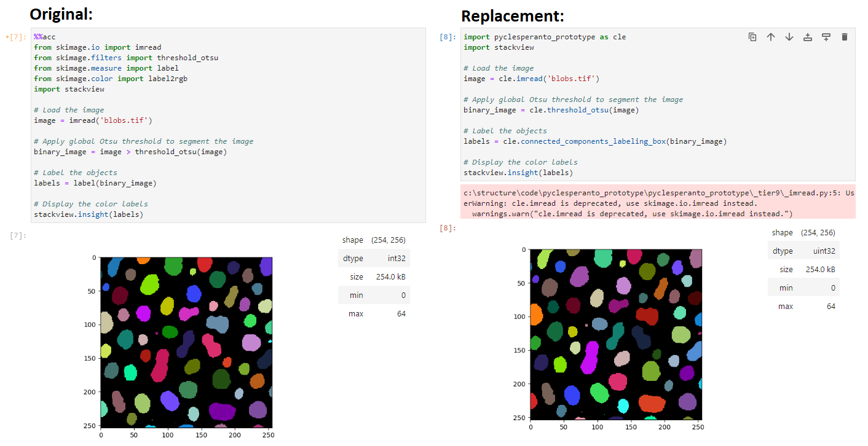This screenshot has width=868, height=446.
Task: Insert a cell above with toolbar icon
Action: (x=808, y=37)
